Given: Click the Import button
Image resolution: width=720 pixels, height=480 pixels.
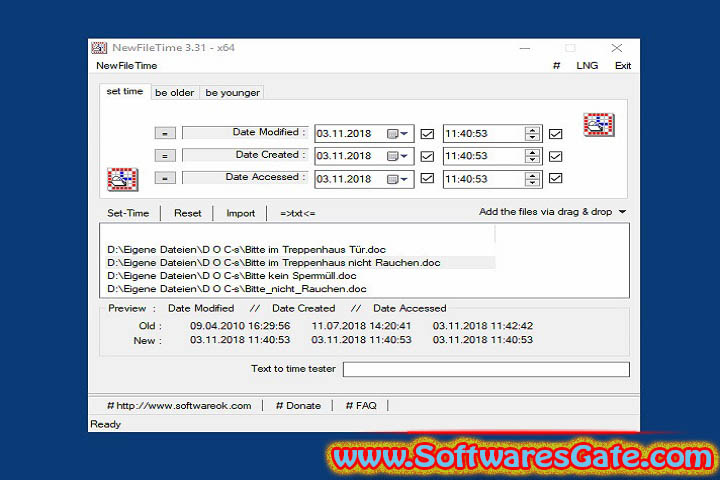Looking at the screenshot, I should click(241, 214).
